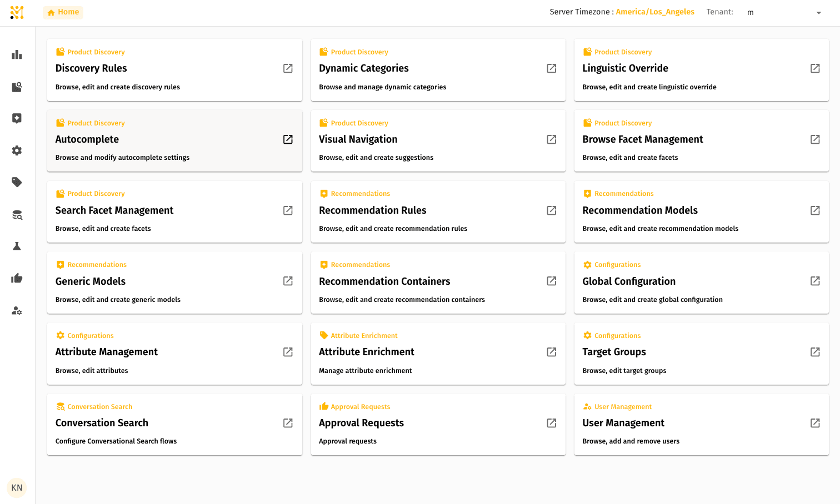The image size is (840, 504).
Task: Click the Approval Requests card title
Action: click(x=361, y=423)
